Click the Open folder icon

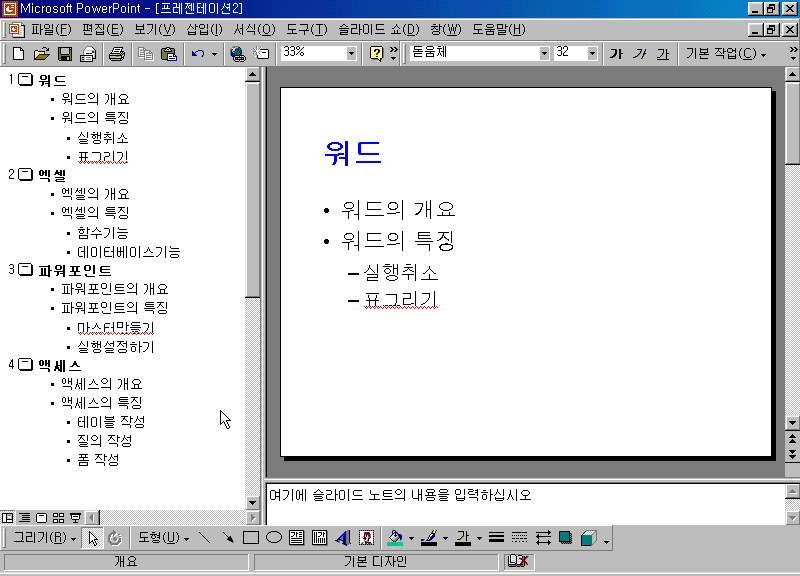point(41,54)
